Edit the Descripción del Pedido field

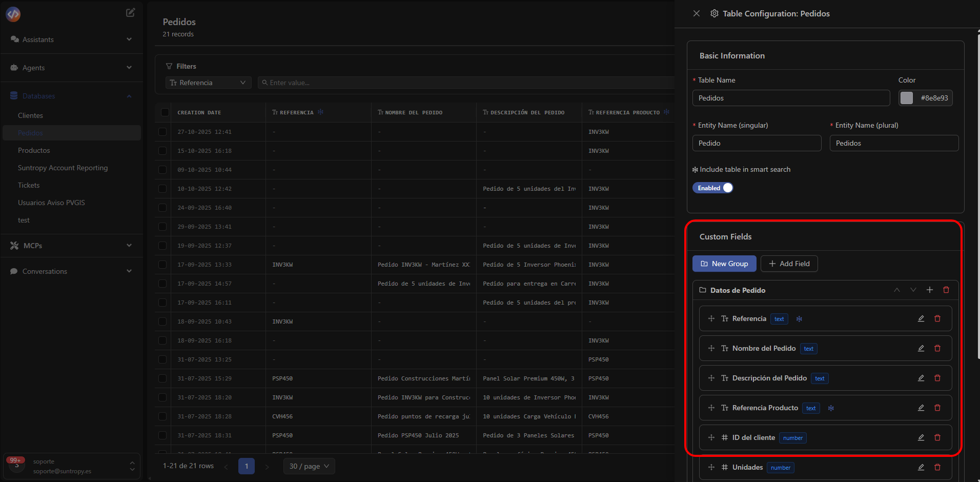(x=921, y=378)
